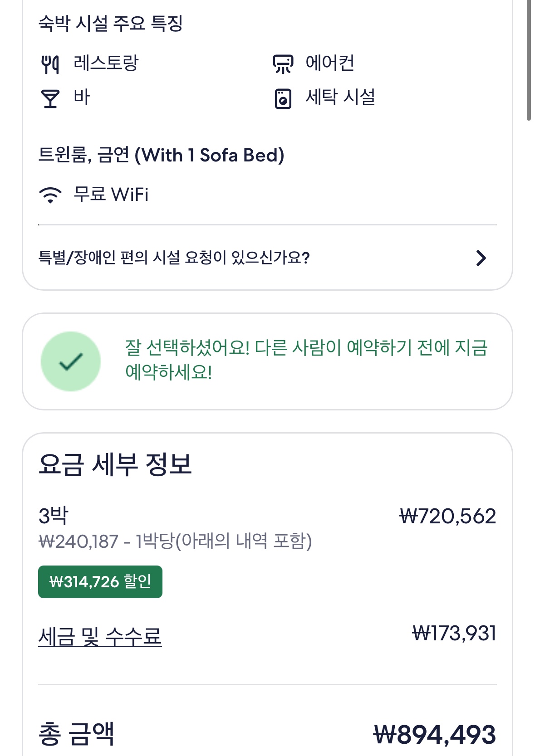Click the laundry washing machine icon

click(x=283, y=98)
